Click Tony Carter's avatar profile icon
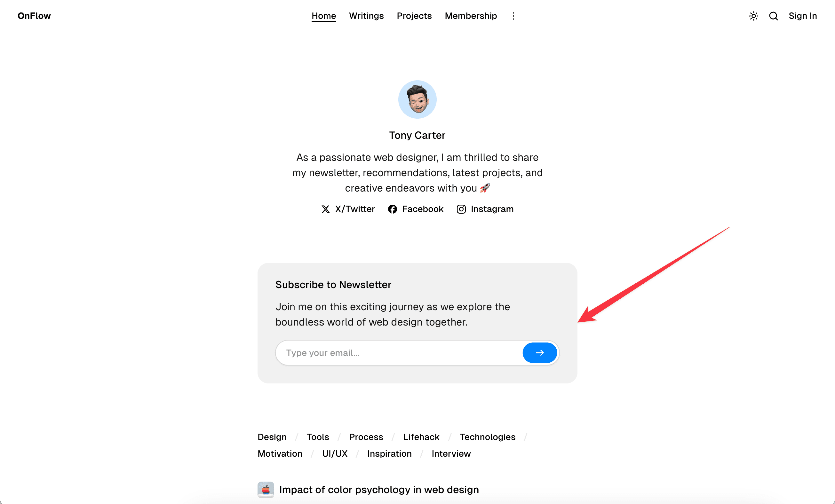This screenshot has width=835, height=504. click(x=417, y=99)
